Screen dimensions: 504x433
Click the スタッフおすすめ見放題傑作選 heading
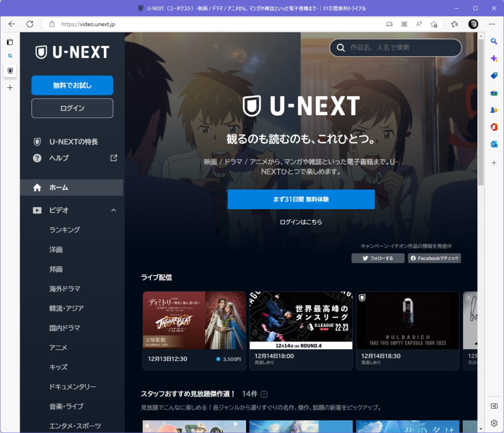pos(189,394)
